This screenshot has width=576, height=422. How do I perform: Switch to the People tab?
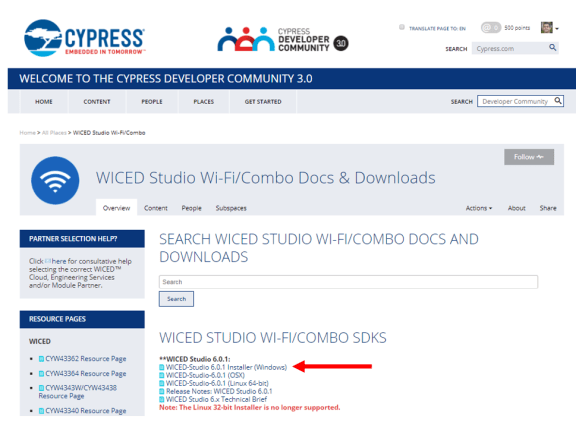click(191, 208)
